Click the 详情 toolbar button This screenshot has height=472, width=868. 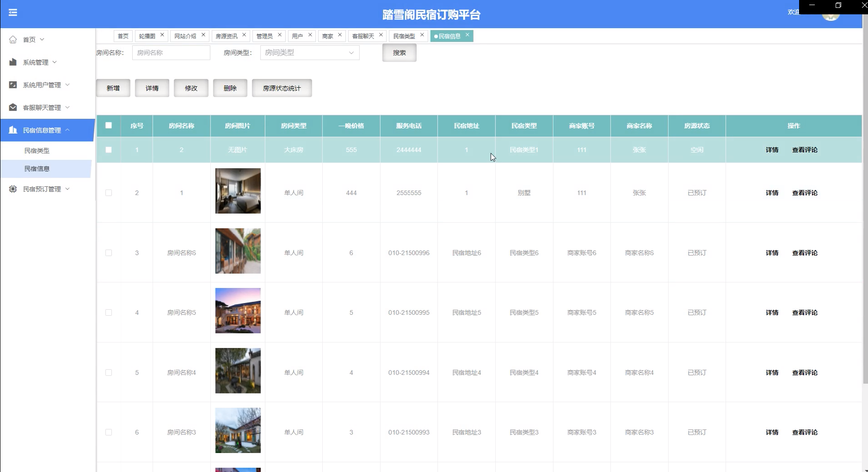pyautogui.click(x=152, y=88)
